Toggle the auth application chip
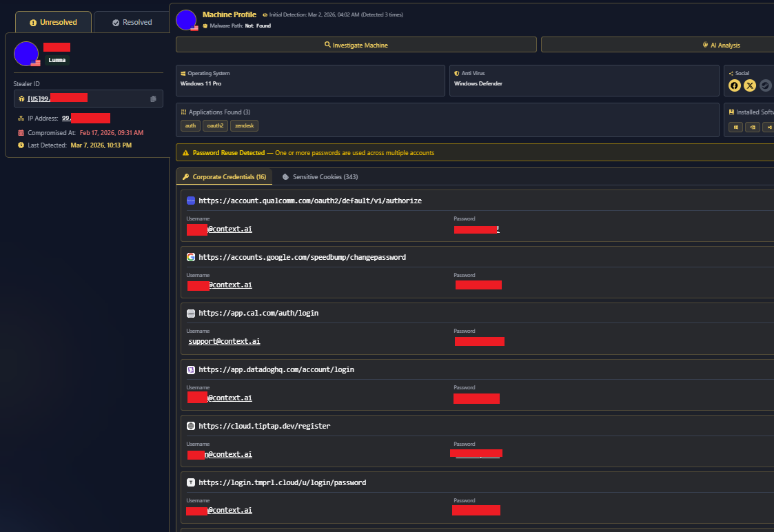Screen dimensions: 774x532 (x=190, y=125)
